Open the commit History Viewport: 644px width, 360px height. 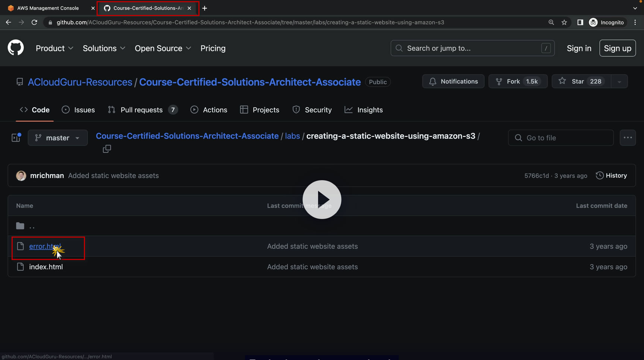611,176
